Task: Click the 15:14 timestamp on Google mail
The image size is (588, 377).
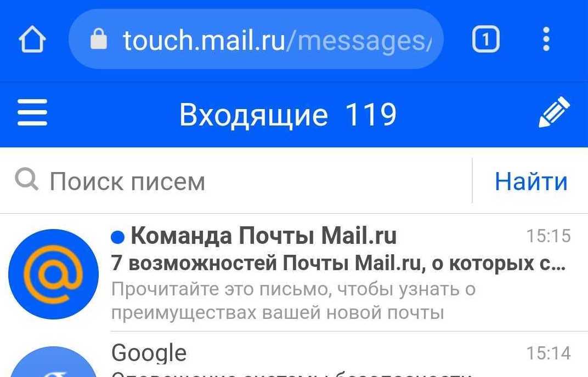Action: coord(549,353)
